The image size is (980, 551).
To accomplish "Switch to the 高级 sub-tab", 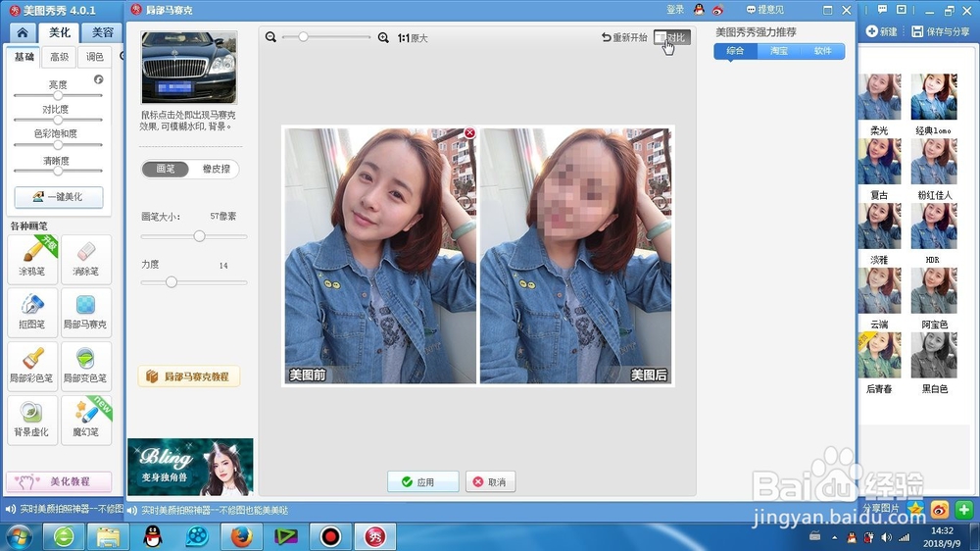I will tap(60, 57).
